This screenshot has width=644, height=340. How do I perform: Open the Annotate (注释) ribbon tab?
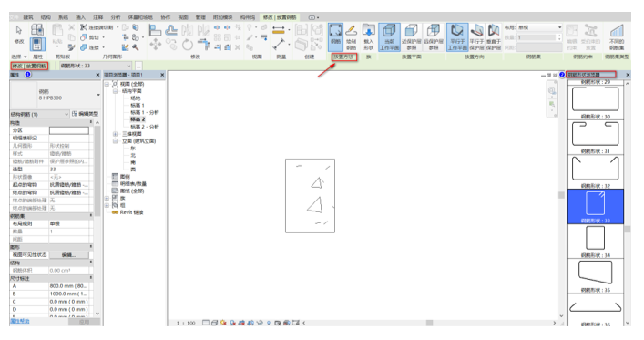(97, 17)
